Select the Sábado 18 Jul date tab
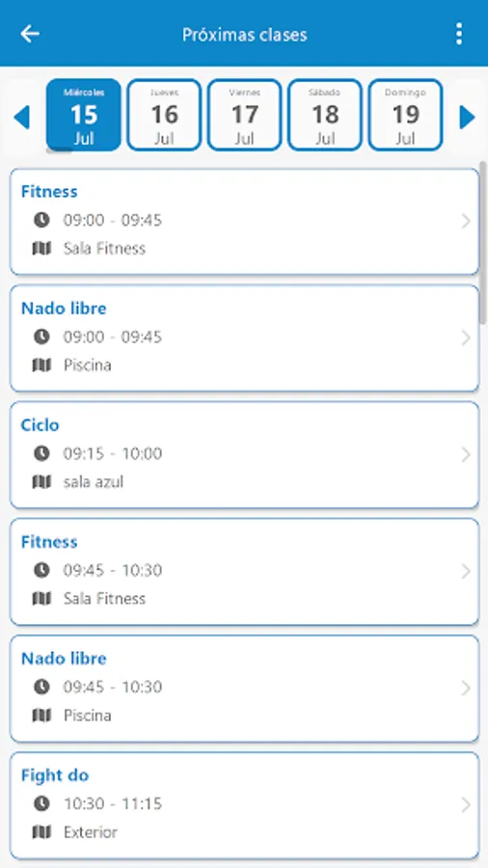The height and width of the screenshot is (868, 488). pyautogui.click(x=325, y=115)
